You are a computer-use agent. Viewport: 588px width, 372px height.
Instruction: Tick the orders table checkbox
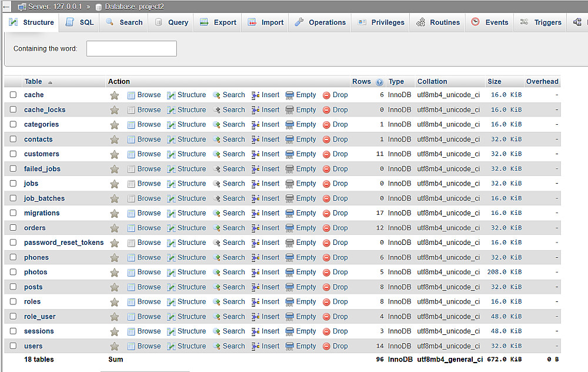13,227
